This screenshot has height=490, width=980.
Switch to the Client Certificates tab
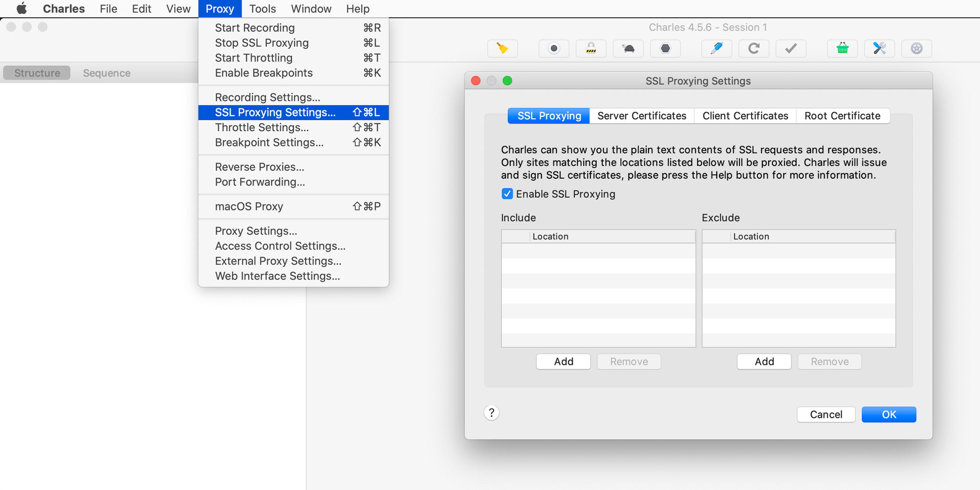pyautogui.click(x=745, y=116)
